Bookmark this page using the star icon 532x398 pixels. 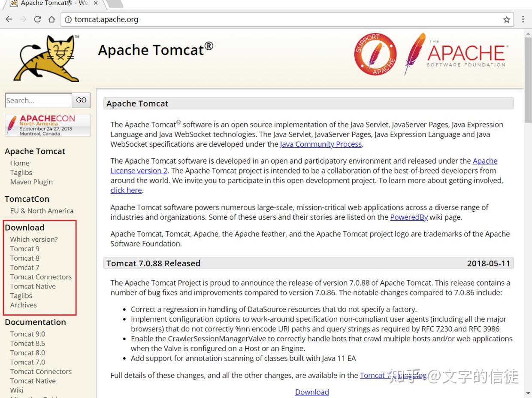(506, 19)
